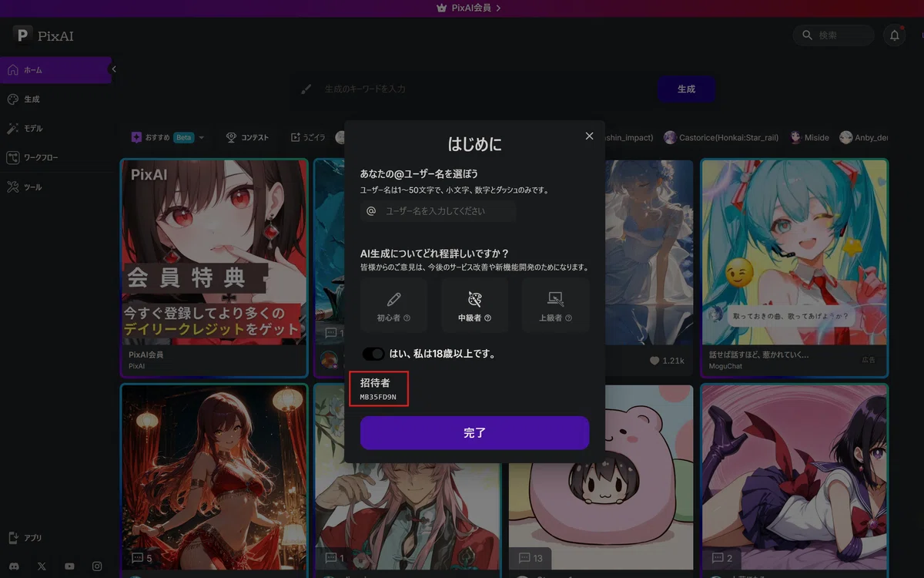Click the heart like icon 1.21k
The height and width of the screenshot is (578, 924).
[x=654, y=361]
